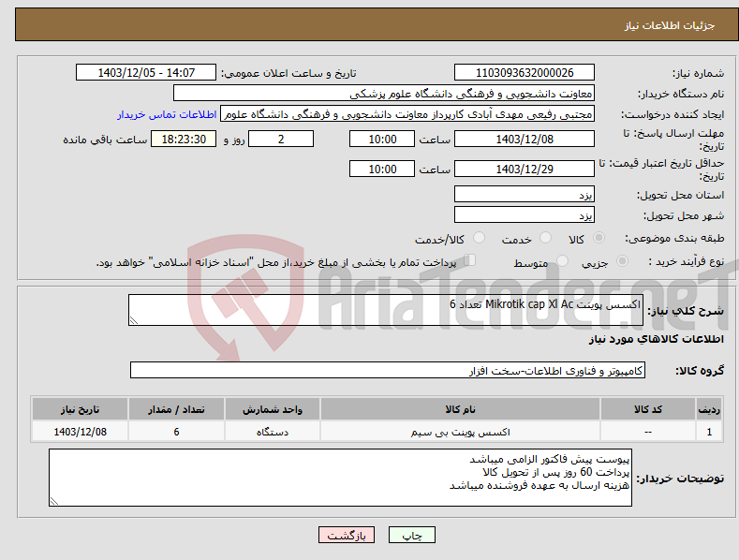Click the product code cell showing --

pos(648,432)
